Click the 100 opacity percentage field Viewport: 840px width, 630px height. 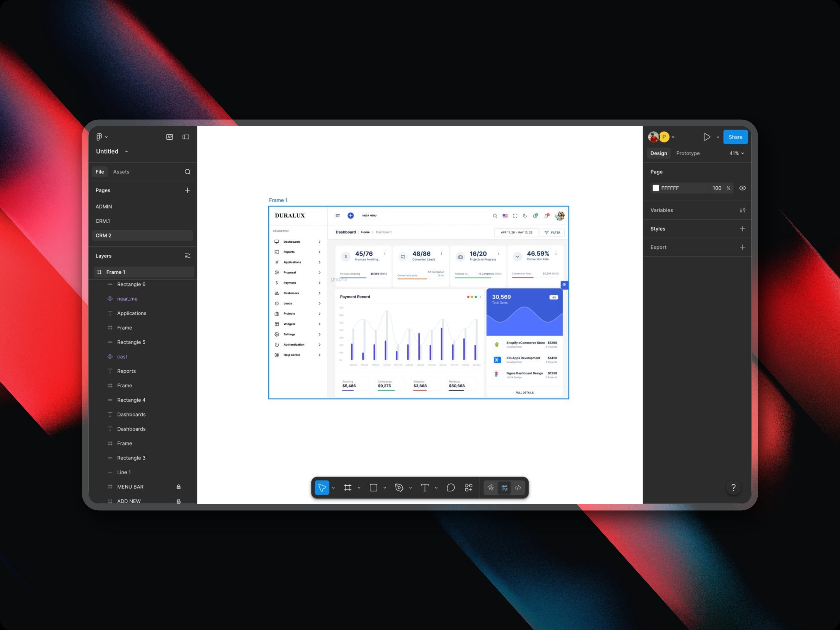click(717, 188)
